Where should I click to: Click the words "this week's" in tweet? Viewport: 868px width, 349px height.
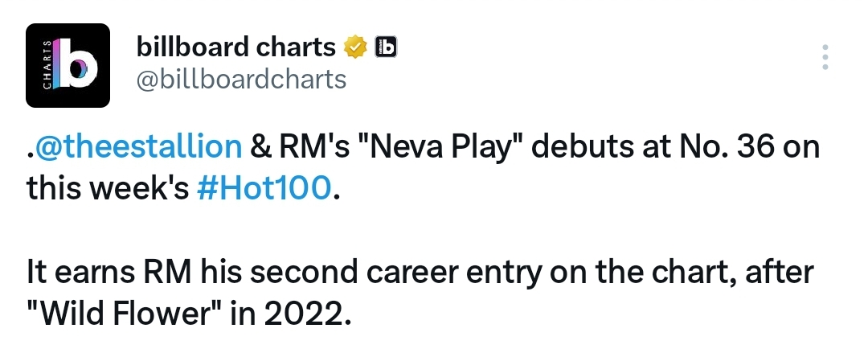coord(108,188)
